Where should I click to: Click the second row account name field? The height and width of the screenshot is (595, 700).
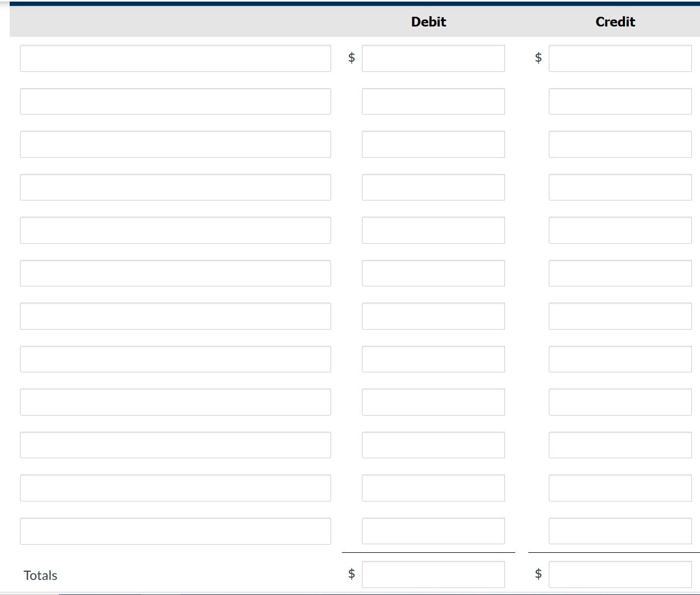(175, 102)
